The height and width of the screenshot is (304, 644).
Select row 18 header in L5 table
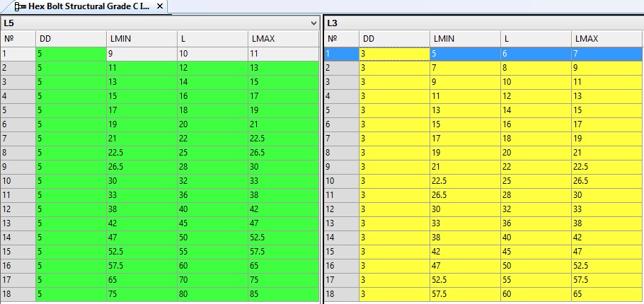tap(18, 293)
